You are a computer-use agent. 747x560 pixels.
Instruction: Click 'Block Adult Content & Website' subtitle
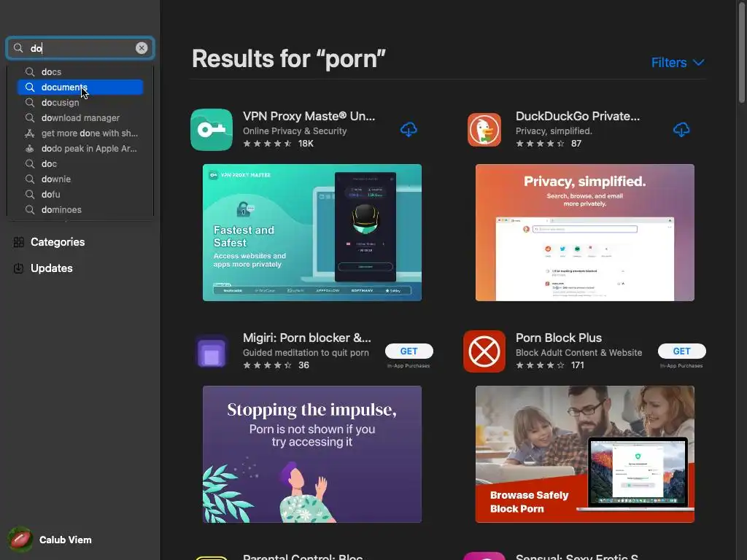(578, 352)
